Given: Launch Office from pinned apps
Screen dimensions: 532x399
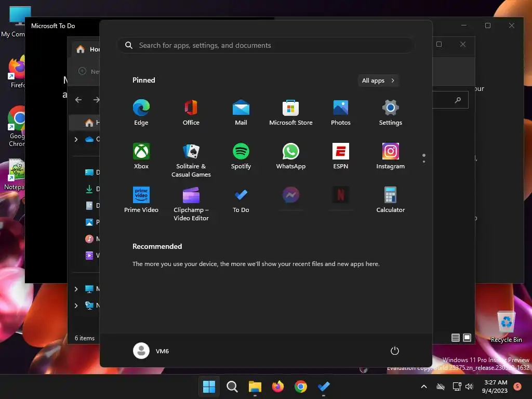Looking at the screenshot, I should point(191,113).
